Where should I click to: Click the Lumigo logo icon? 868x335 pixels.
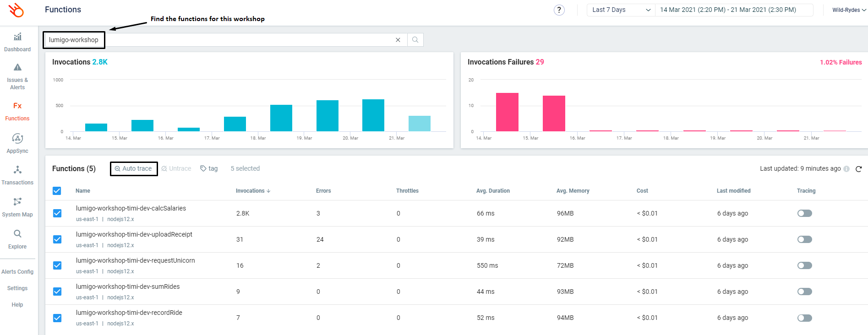[x=16, y=10]
